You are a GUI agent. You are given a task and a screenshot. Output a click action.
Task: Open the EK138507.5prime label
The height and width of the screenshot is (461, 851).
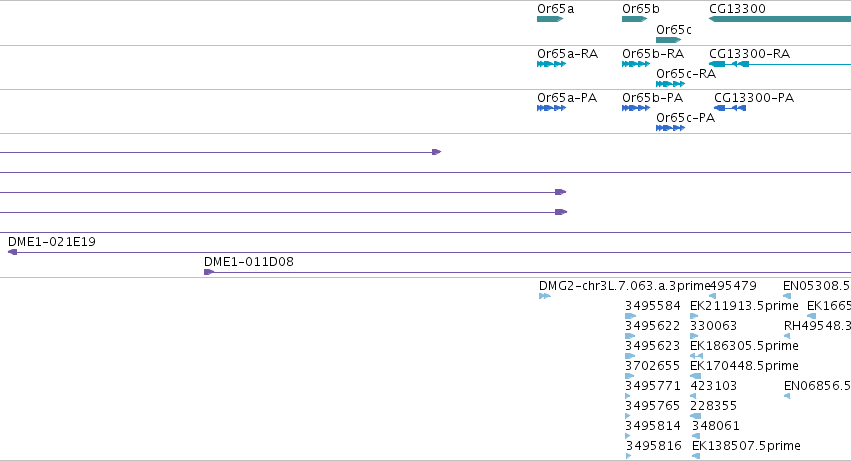746,446
